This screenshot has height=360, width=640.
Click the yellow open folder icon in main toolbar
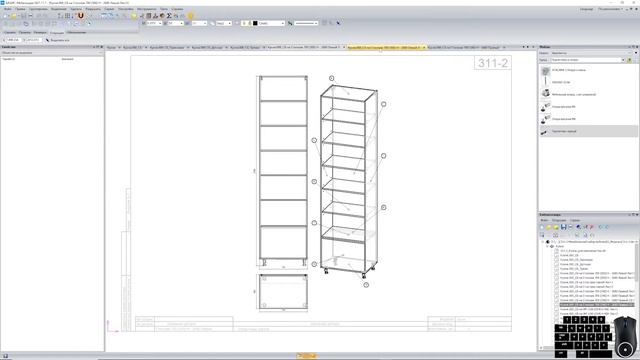(13, 16)
